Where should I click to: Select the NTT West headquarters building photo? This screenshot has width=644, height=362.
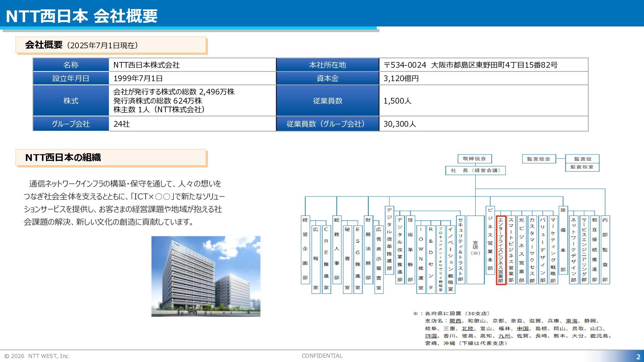[206, 276]
